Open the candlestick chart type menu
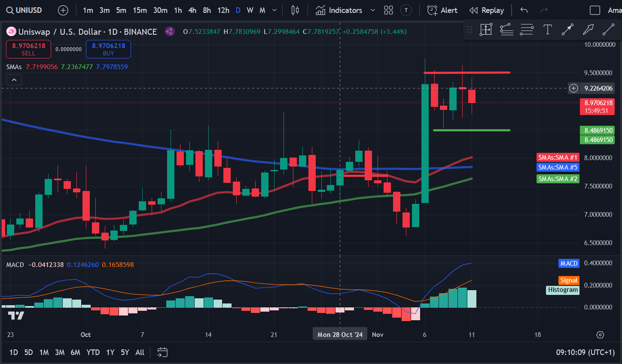The width and height of the screenshot is (622, 364). pyautogui.click(x=295, y=10)
